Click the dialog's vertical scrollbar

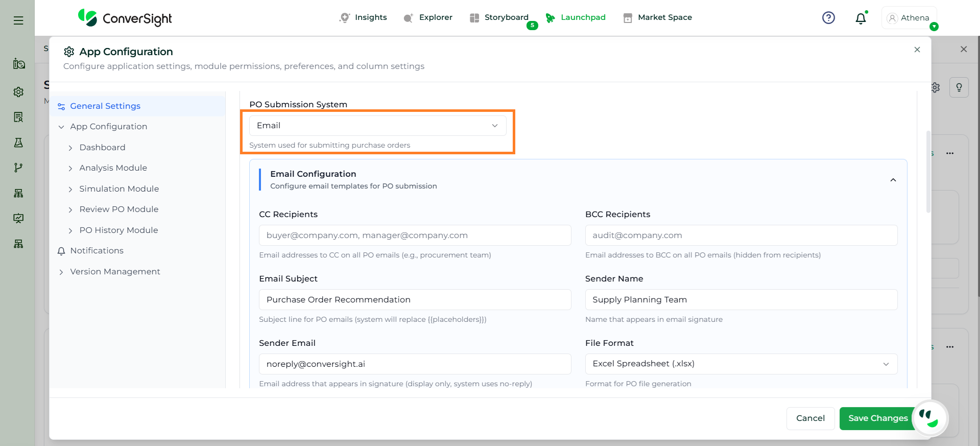pos(928,172)
